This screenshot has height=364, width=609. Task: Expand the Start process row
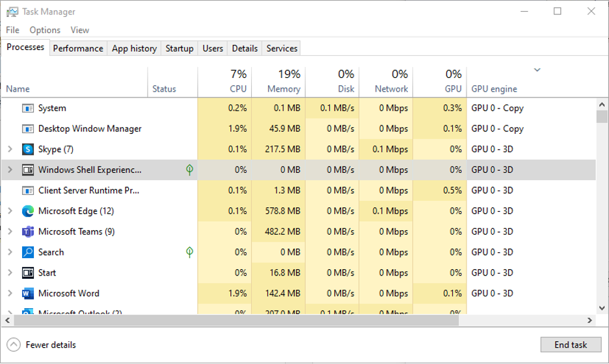(10, 272)
